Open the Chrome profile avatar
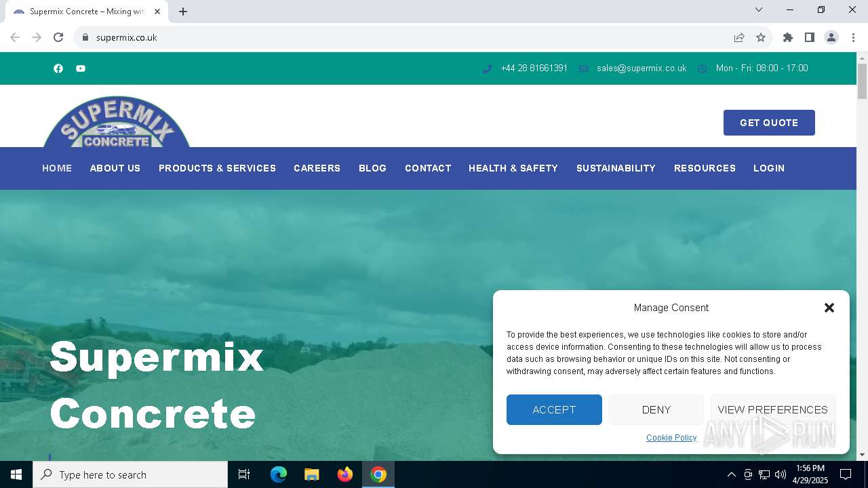The height and width of the screenshot is (488, 868). [831, 37]
